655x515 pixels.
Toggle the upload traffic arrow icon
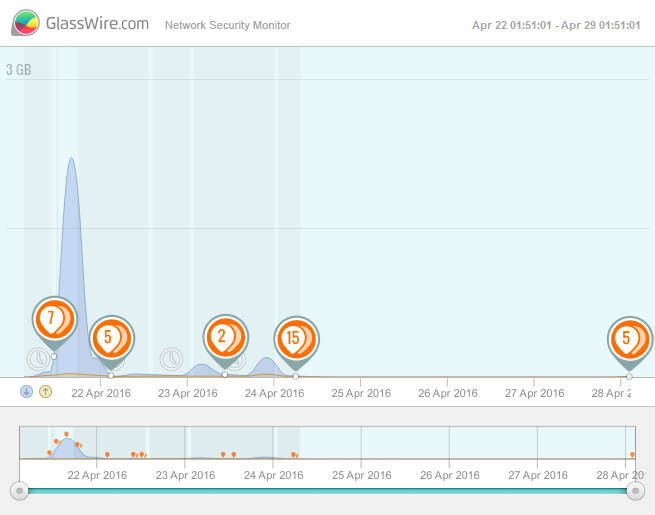click(45, 391)
